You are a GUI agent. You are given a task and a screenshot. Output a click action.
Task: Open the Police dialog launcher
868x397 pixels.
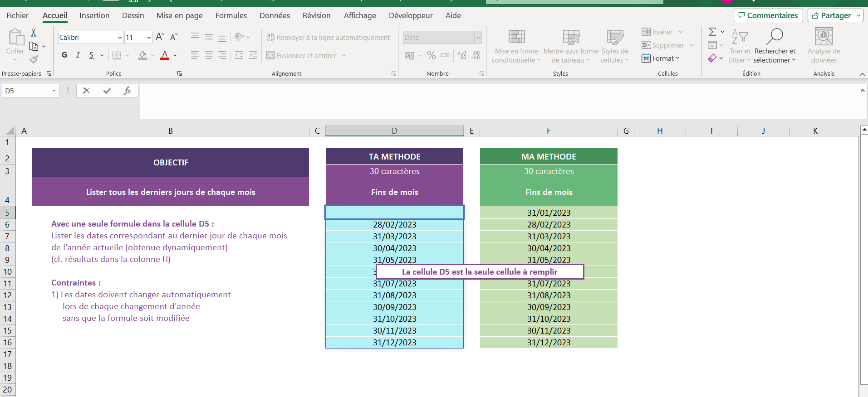(x=180, y=73)
